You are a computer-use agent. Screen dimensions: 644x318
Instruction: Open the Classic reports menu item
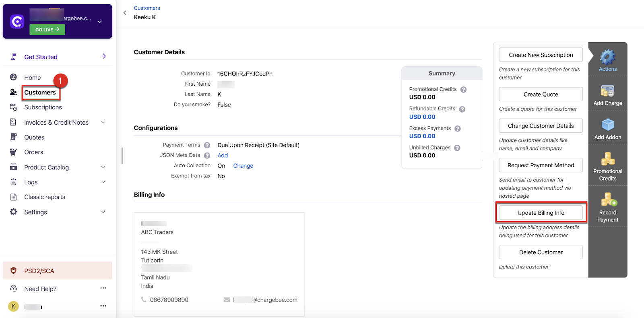coord(45,197)
